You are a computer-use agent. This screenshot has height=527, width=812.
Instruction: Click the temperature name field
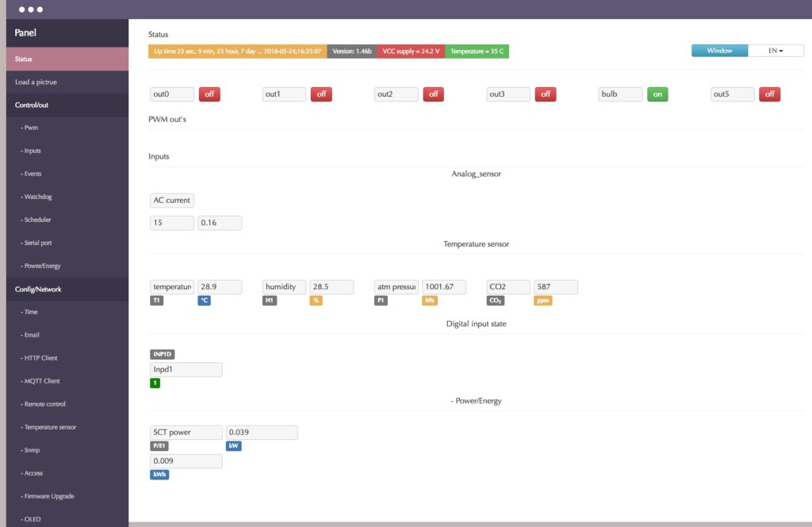172,287
